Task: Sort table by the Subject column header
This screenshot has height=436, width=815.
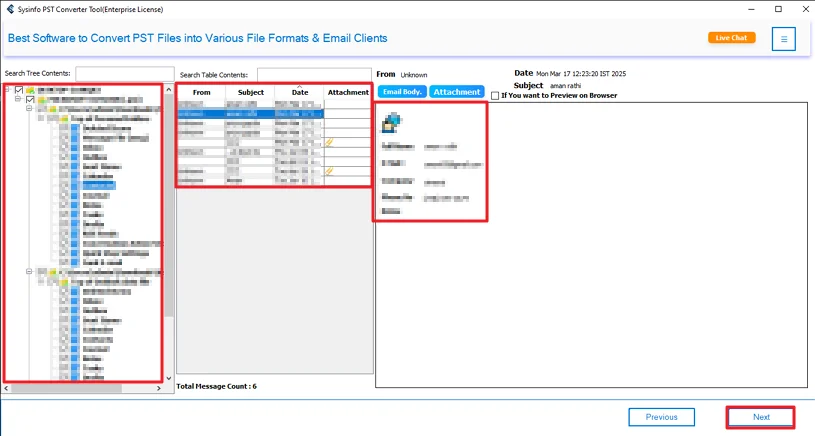Action: coord(251,92)
